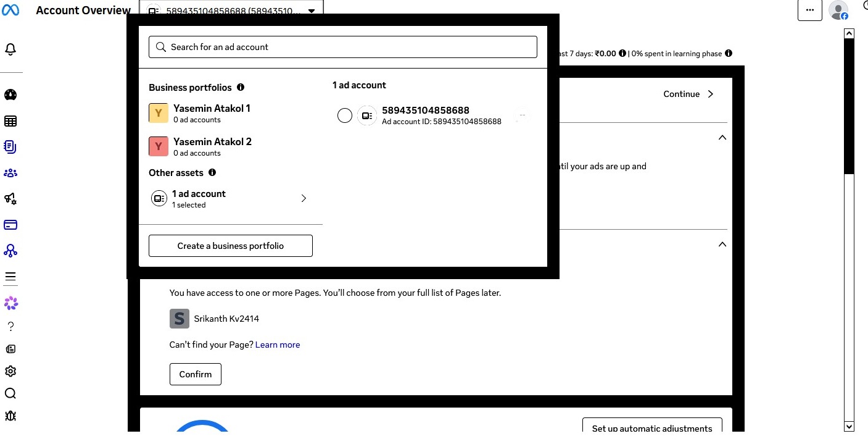This screenshot has height=444, width=868.
Task: Click the yellow Y avatar of Yasemin Atakol 1
Action: point(159,113)
